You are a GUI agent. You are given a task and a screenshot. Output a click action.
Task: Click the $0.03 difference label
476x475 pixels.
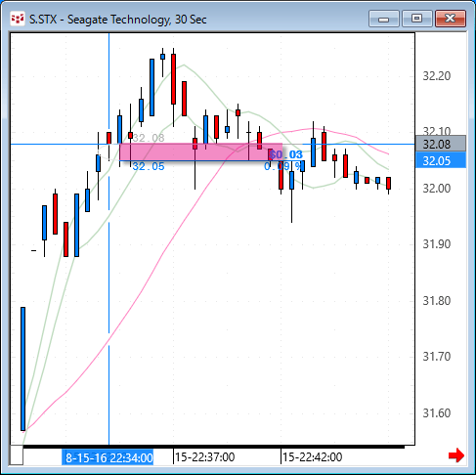[x=286, y=154]
